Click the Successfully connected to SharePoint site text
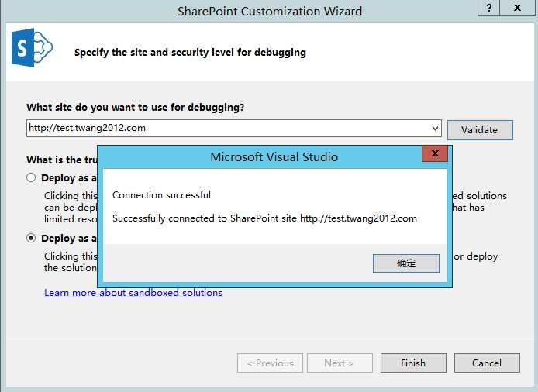The height and width of the screenshot is (392, 538). point(264,218)
